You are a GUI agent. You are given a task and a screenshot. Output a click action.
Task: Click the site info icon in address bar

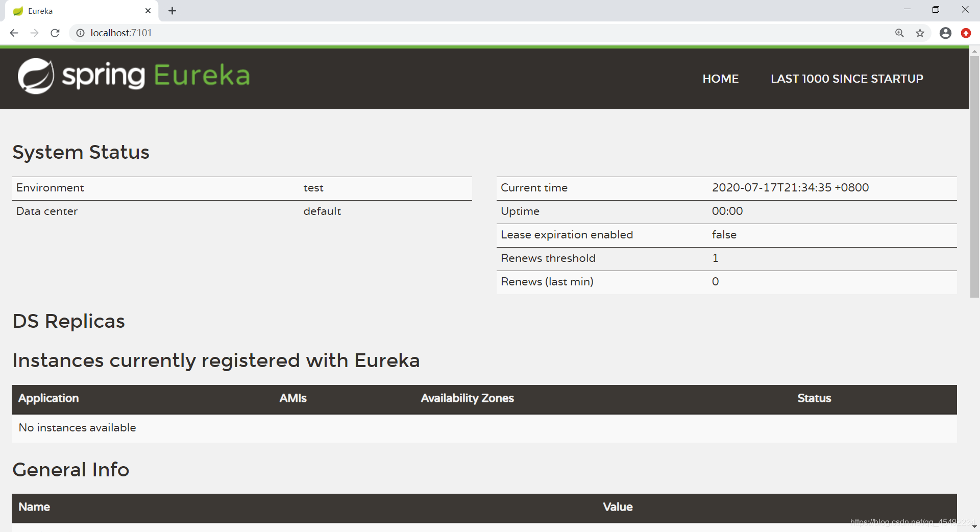coord(80,33)
